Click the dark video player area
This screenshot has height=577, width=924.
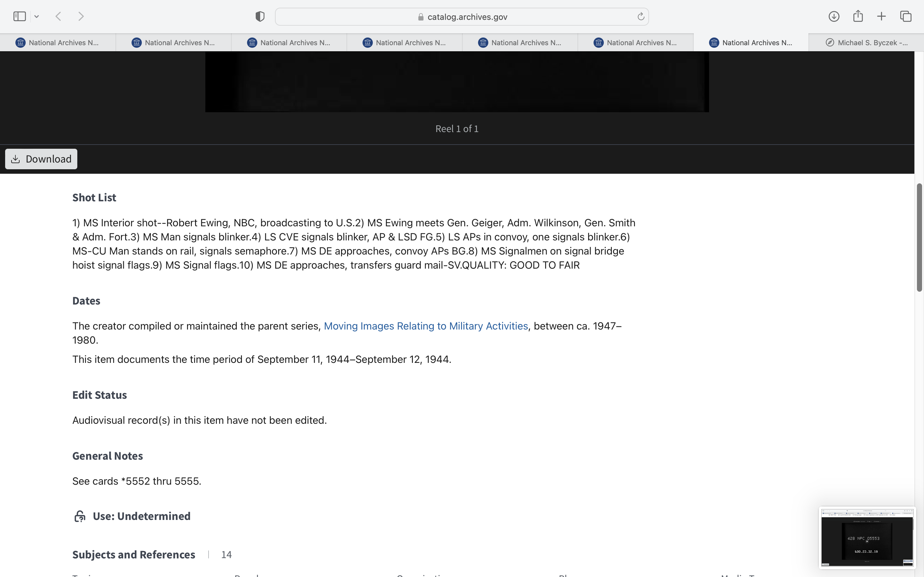[x=457, y=82]
